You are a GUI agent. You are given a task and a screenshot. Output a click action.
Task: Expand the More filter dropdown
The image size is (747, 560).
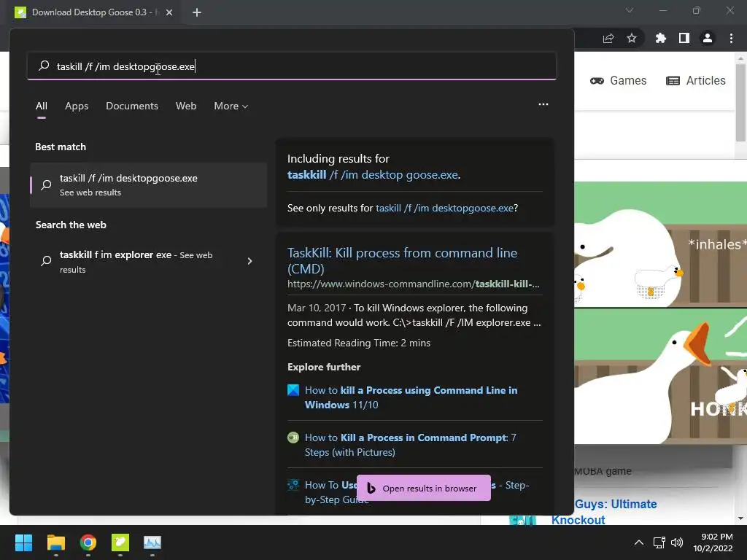point(231,106)
